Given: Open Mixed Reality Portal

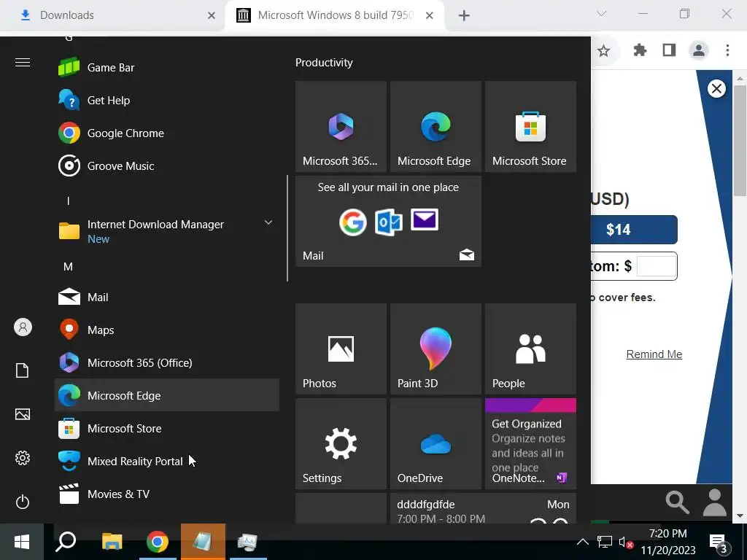Looking at the screenshot, I should (x=167, y=462).
